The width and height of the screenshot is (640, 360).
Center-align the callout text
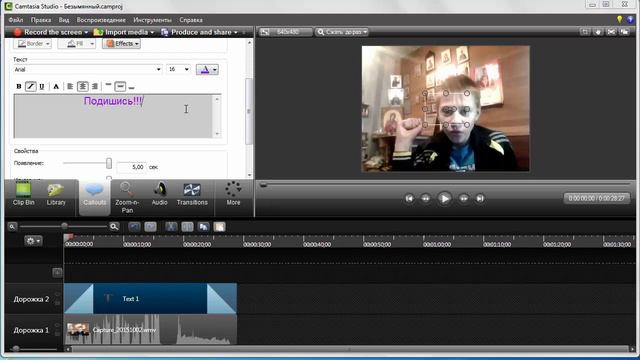click(x=82, y=87)
